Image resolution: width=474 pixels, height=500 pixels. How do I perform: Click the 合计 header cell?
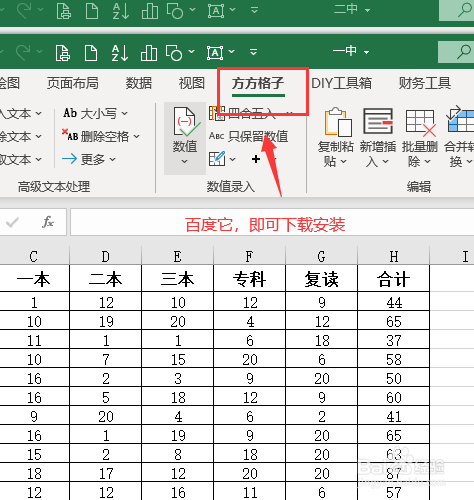pyautogui.click(x=394, y=279)
